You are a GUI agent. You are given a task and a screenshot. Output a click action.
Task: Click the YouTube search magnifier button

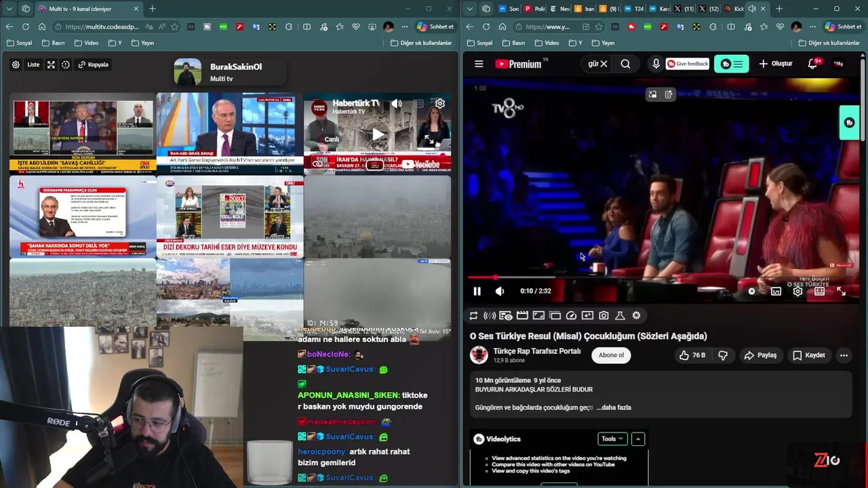pos(625,64)
